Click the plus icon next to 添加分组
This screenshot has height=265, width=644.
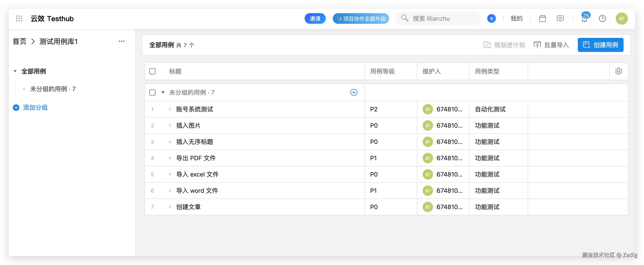pyautogui.click(x=16, y=108)
